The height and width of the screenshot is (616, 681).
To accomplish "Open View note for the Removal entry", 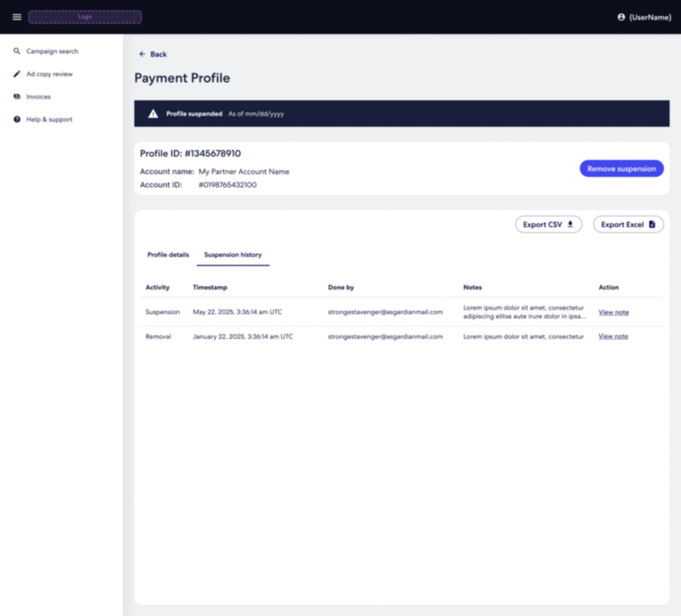I will click(x=613, y=336).
